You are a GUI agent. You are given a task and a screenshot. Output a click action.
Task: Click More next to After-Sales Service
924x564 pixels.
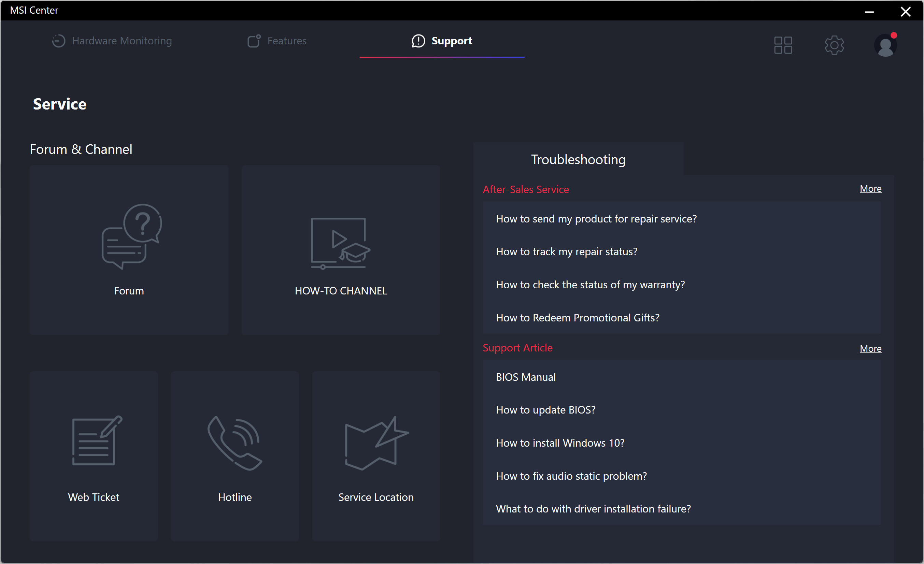coord(870,188)
